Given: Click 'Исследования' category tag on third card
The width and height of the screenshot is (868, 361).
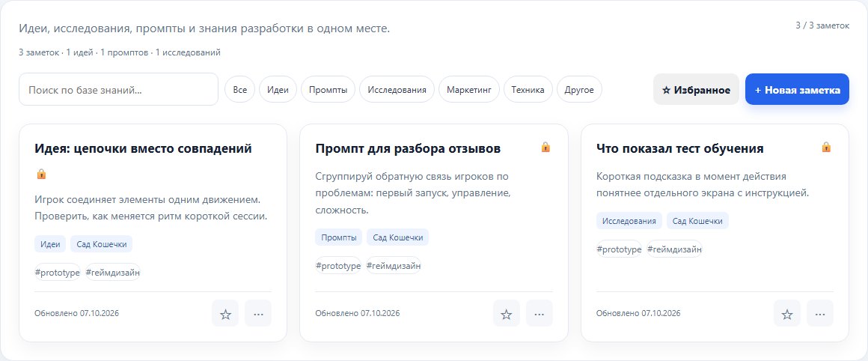Looking at the screenshot, I should point(629,221).
